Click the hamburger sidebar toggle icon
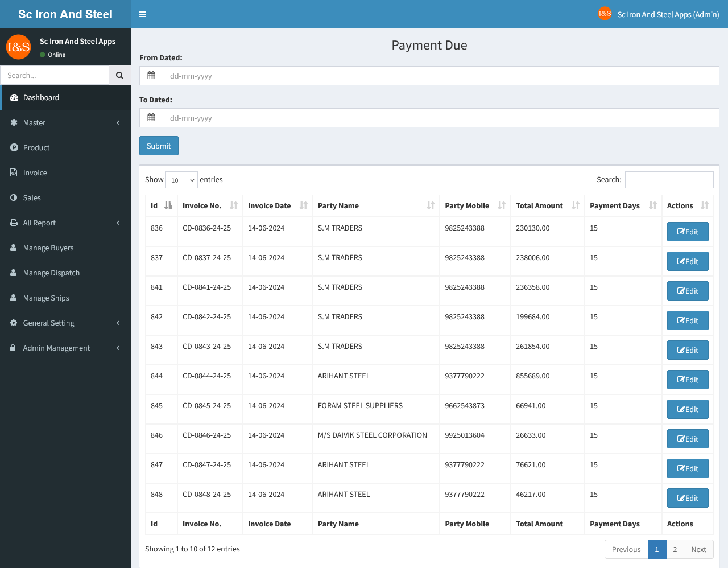 pyautogui.click(x=143, y=14)
